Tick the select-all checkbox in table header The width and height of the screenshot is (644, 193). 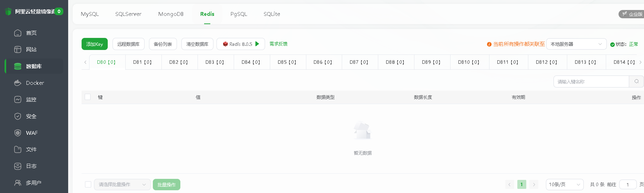click(88, 97)
